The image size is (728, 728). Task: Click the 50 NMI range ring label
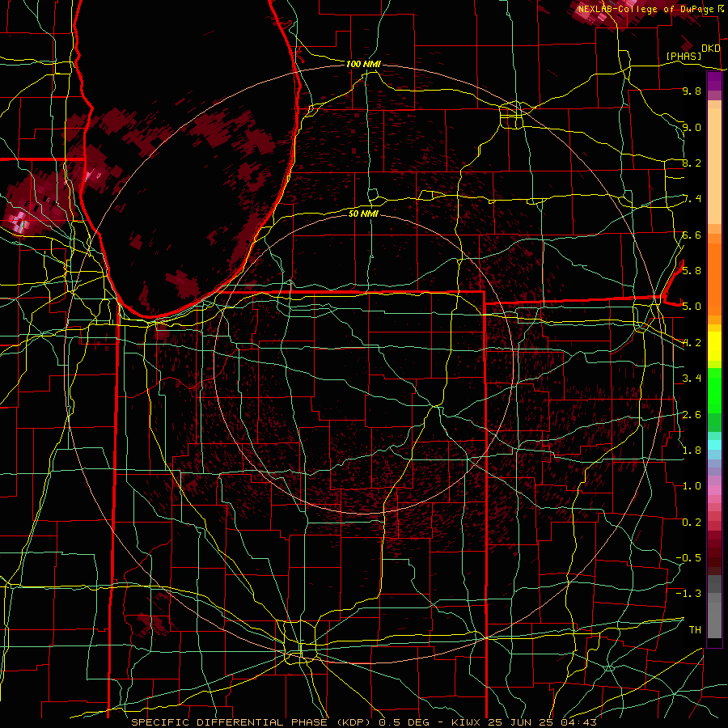click(x=363, y=214)
